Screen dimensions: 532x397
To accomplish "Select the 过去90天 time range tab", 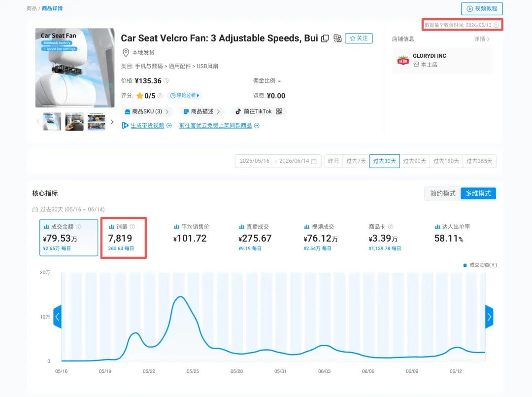I will pyautogui.click(x=415, y=161).
